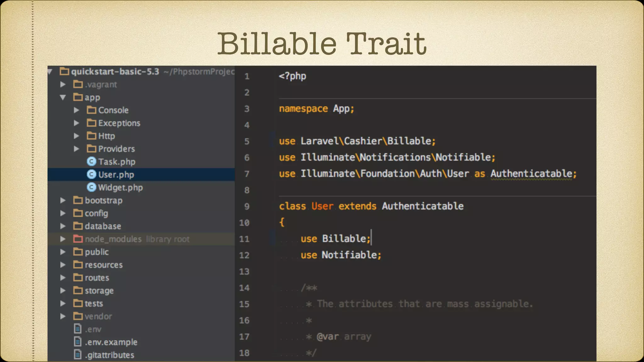Screen dimensions: 644x362
Task: Click the Http folder icon
Action: (92, 136)
